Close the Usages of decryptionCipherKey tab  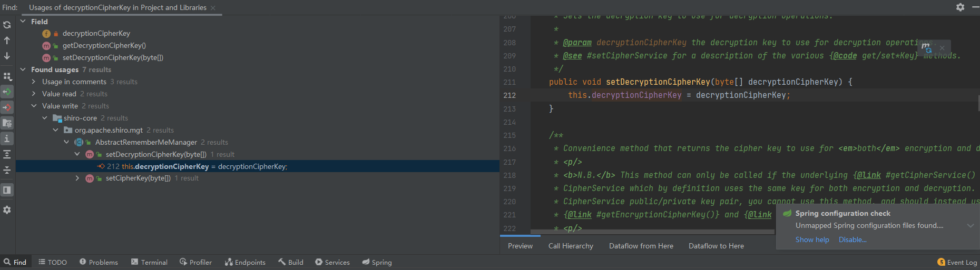point(213,8)
